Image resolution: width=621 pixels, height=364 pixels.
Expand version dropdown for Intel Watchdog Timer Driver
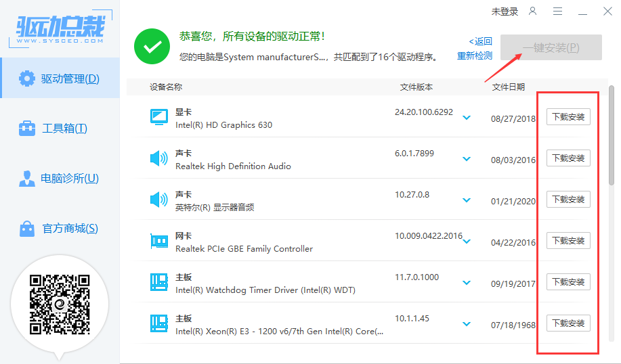tap(466, 283)
